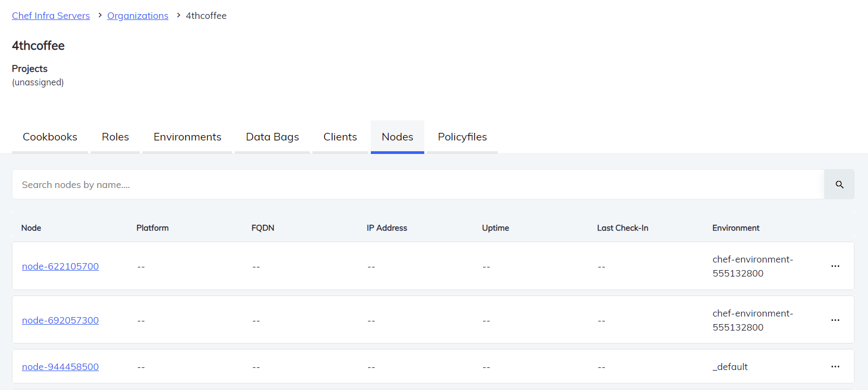Navigate to Organizations breadcrumb link

138,16
